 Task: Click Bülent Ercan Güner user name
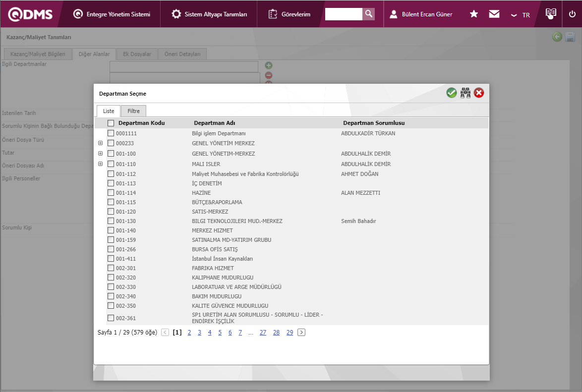(x=427, y=14)
